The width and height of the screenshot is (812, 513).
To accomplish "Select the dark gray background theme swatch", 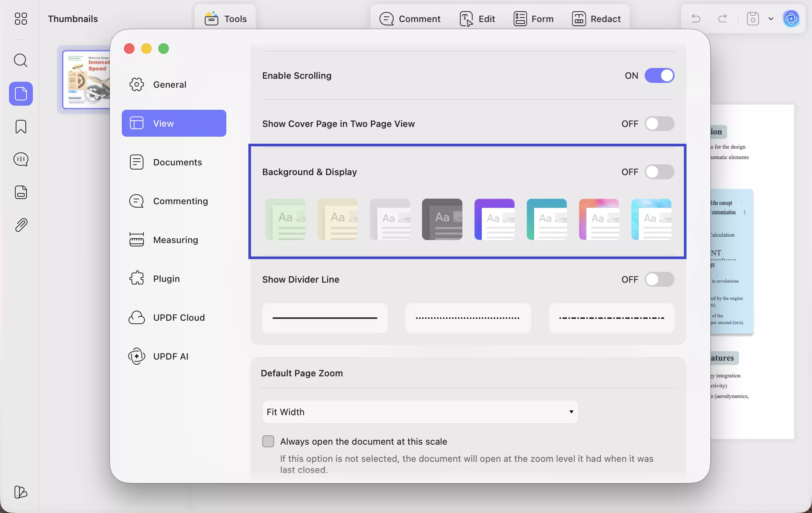I will pyautogui.click(x=442, y=219).
